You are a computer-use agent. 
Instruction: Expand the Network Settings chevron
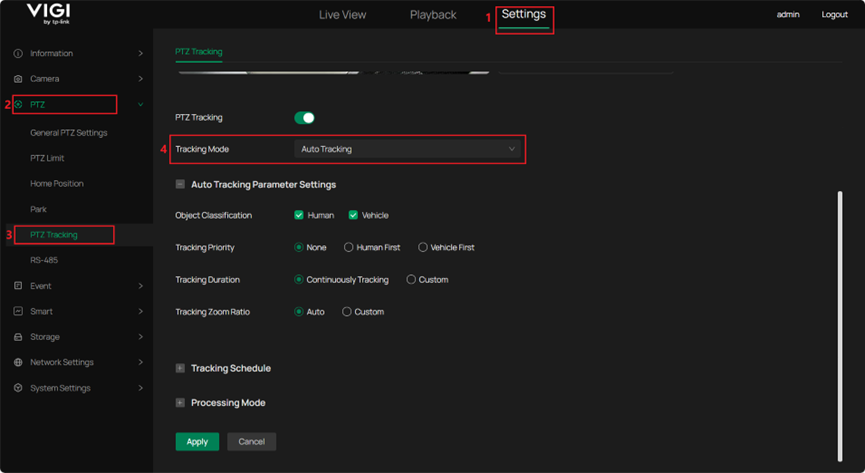(141, 362)
